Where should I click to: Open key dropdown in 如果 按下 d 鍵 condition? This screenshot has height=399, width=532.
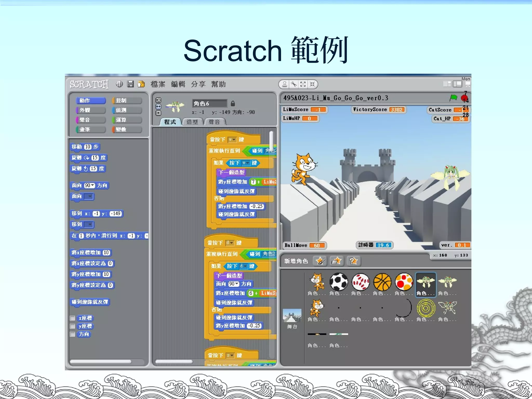[x=243, y=266]
